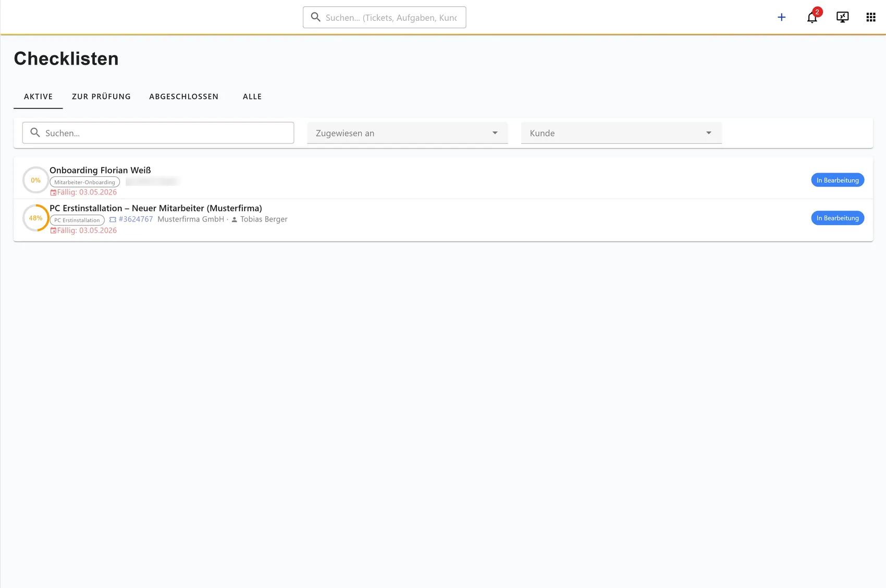The image size is (886, 588).
Task: Open the Zugewiesen an dropdown
Action: 407,133
